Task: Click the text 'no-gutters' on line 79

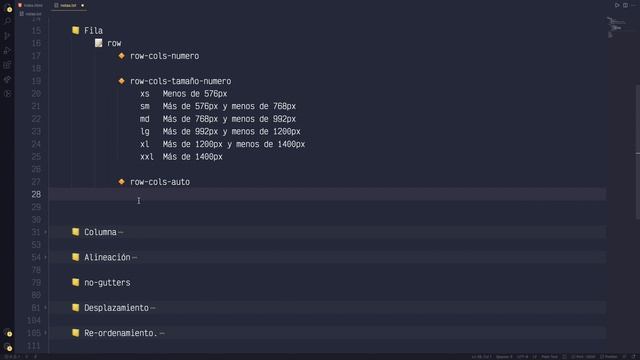Action: click(107, 282)
